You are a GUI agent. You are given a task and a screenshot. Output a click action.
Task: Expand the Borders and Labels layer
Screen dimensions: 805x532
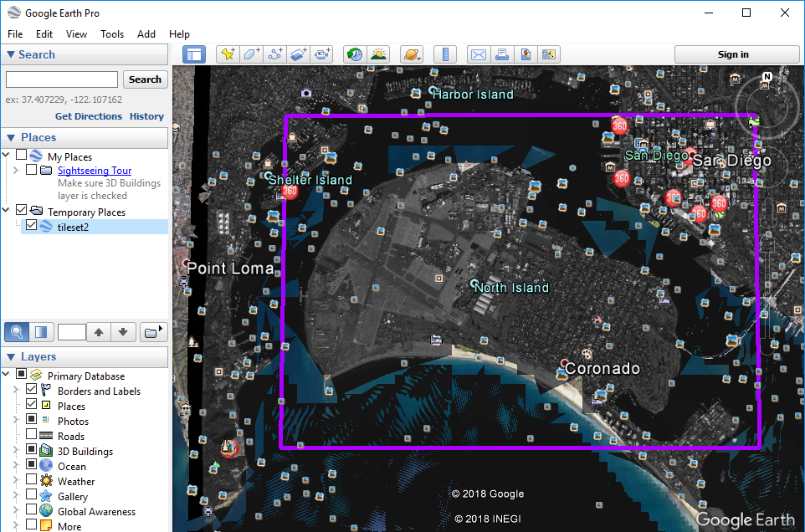tap(16, 390)
